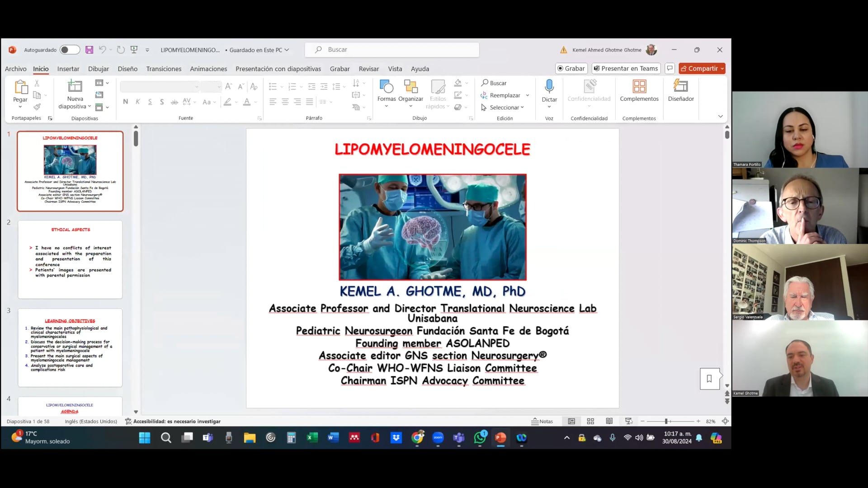
Task: Expand the Compartir dropdown arrow
Action: click(x=722, y=68)
